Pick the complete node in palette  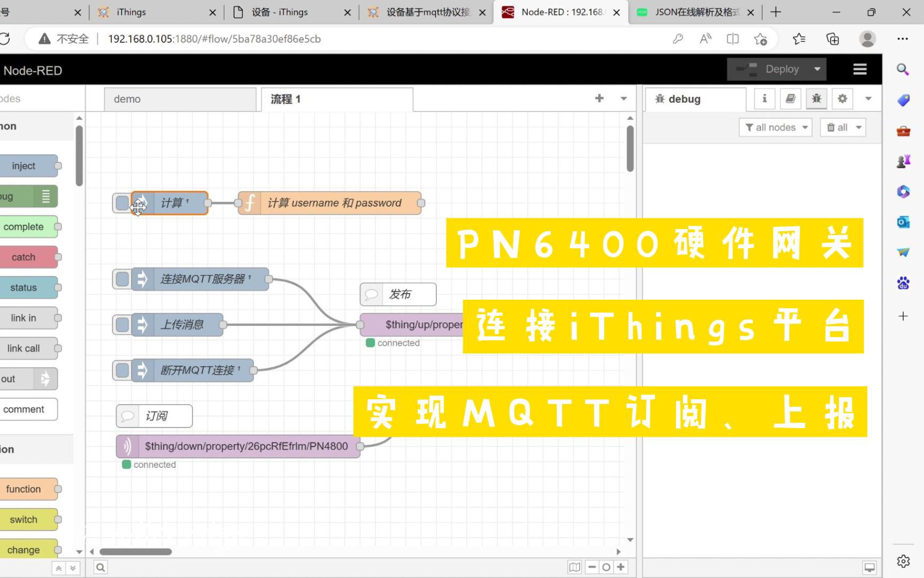pyautogui.click(x=28, y=226)
